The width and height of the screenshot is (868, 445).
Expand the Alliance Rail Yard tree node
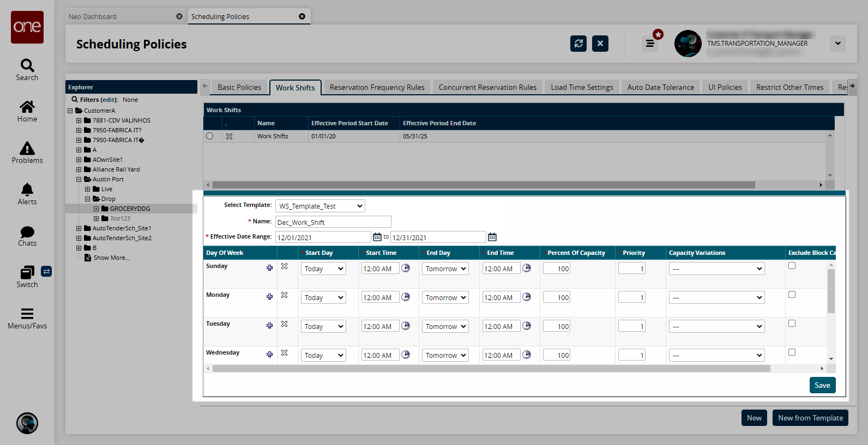tap(79, 169)
